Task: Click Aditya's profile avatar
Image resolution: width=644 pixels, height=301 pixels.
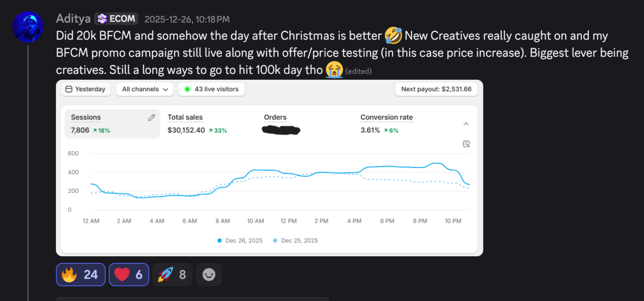Action: coord(28,27)
